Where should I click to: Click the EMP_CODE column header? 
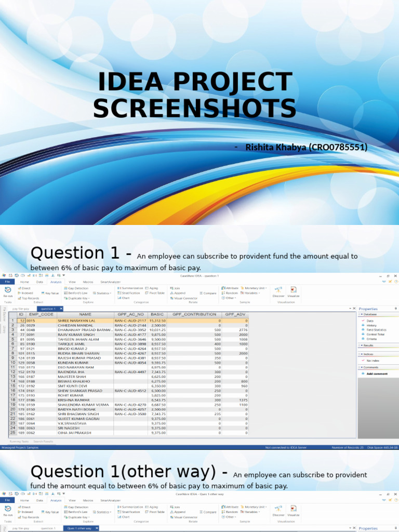tap(42, 314)
